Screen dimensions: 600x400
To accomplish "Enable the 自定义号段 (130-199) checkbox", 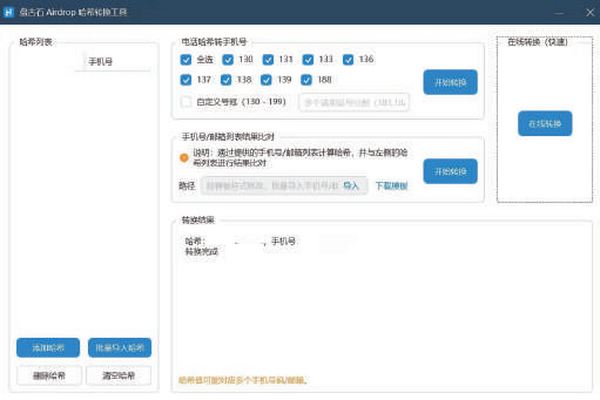I will tap(186, 101).
